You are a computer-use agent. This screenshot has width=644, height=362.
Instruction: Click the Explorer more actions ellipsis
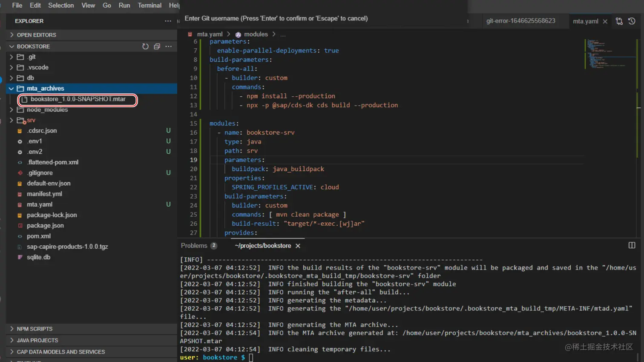pos(168,21)
